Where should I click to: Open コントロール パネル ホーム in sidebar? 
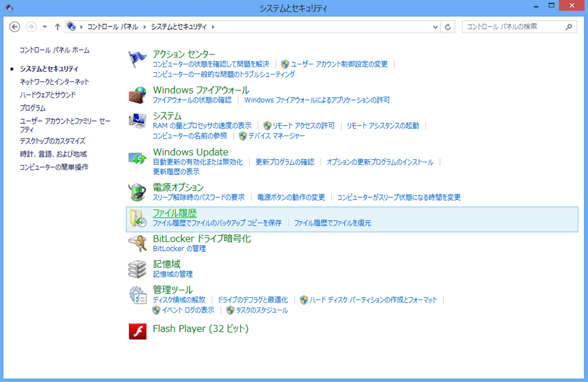coord(55,50)
